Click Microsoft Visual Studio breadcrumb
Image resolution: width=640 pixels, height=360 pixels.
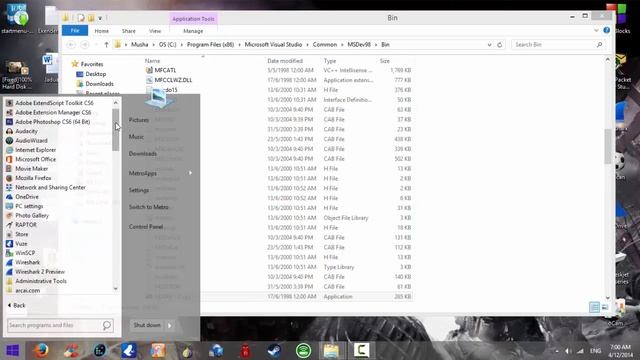273,44
